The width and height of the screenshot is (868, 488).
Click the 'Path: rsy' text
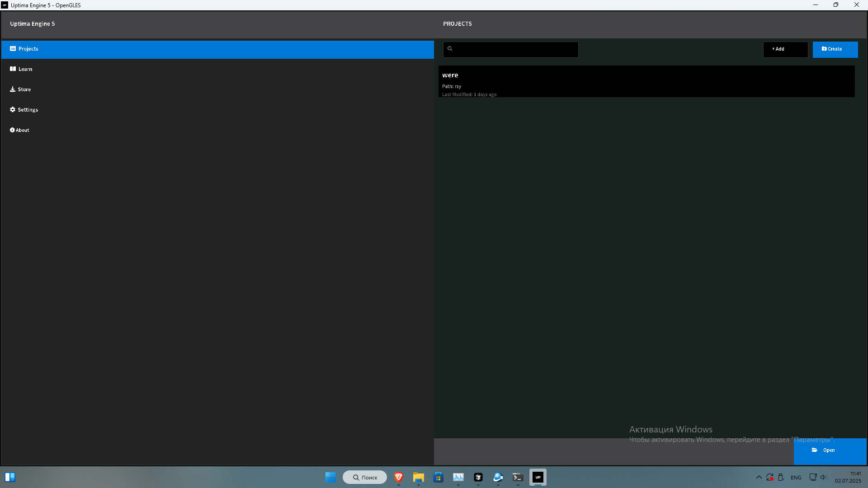tap(452, 86)
